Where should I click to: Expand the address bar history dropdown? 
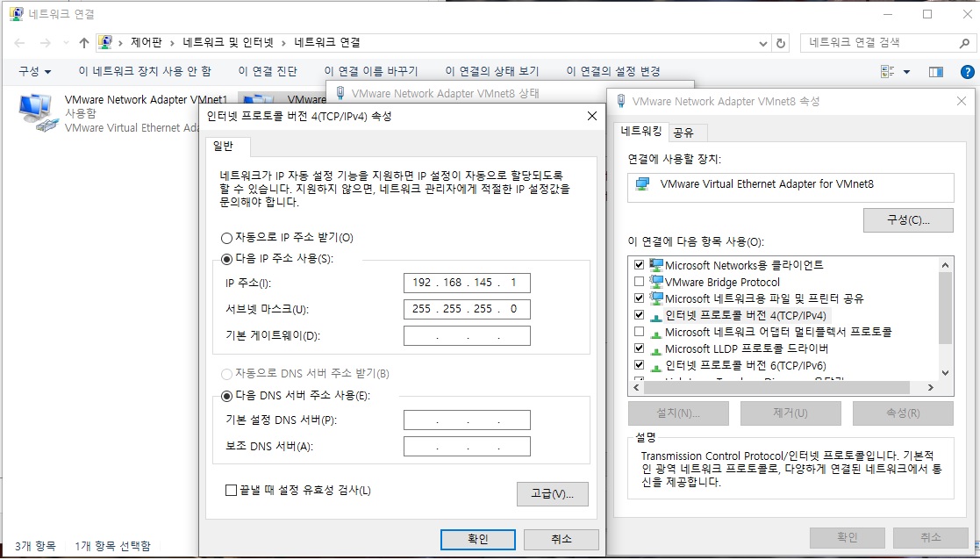pos(763,43)
